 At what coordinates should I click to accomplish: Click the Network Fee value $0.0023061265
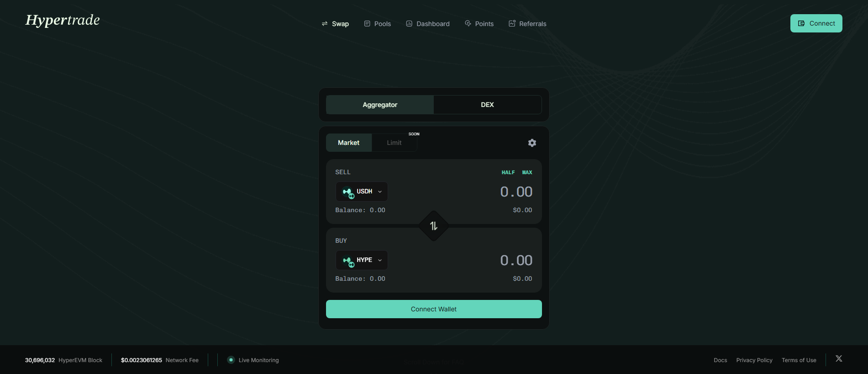[142, 360]
